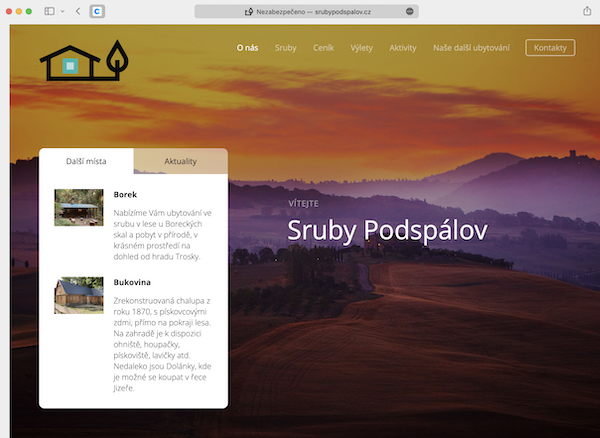Switch to the Aktuality tab

(181, 161)
